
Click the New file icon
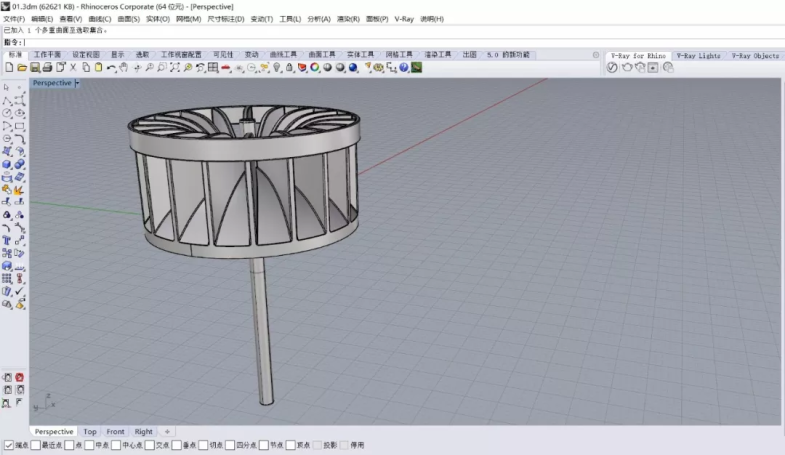click(x=9, y=68)
